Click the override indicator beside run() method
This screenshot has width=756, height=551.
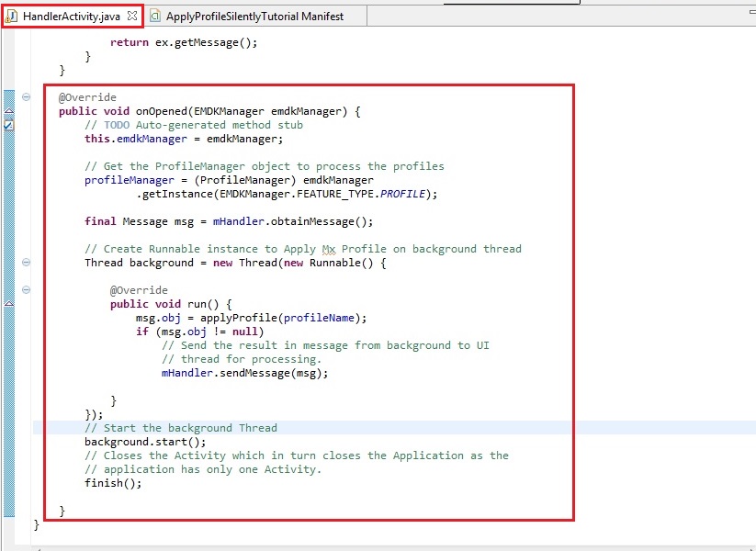(9, 304)
